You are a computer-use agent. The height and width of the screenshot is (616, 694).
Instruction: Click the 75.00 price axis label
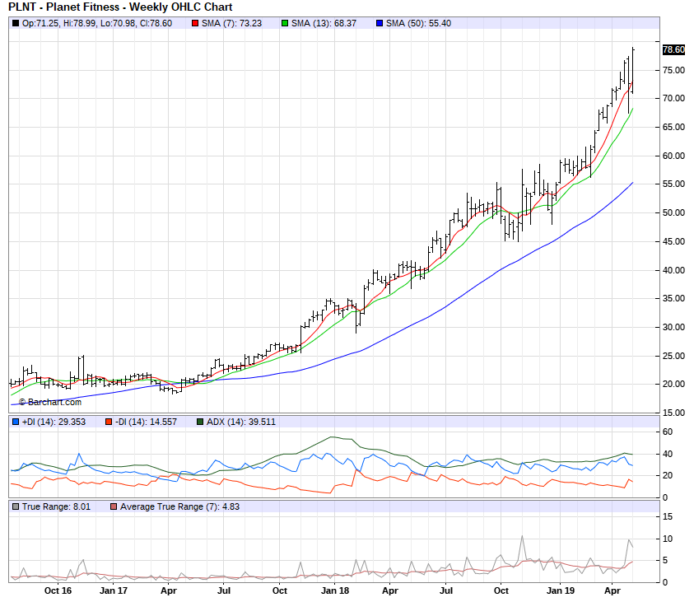pos(673,71)
